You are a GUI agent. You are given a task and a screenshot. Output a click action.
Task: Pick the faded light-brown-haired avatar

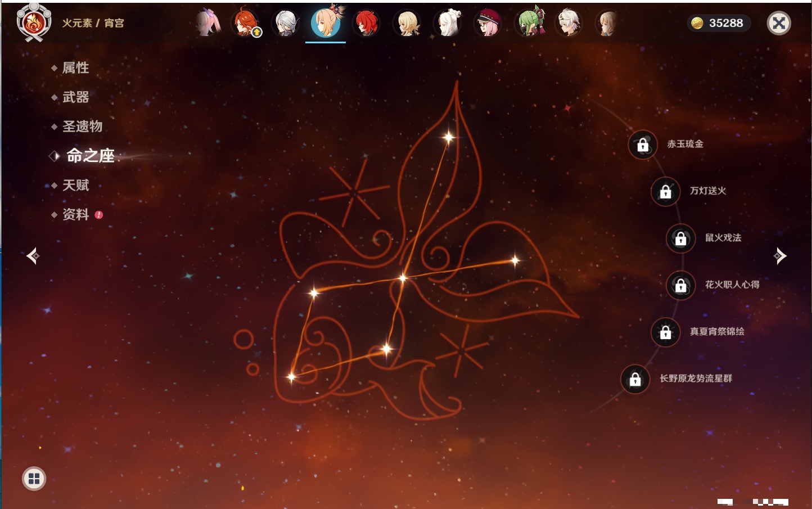(608, 23)
